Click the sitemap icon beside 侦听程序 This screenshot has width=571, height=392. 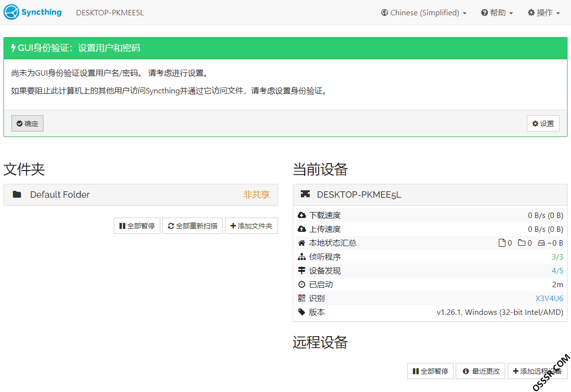301,257
